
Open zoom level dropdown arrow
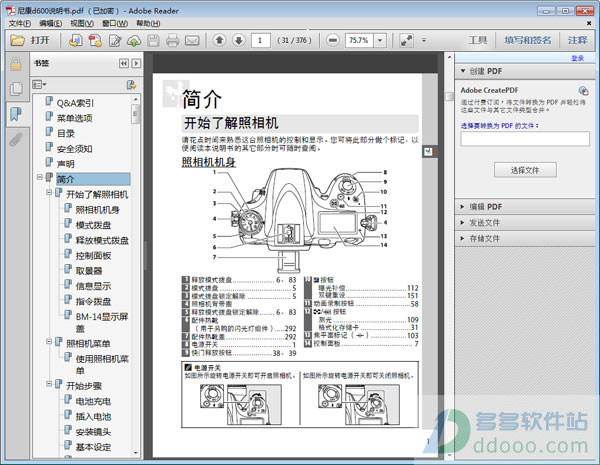click(380, 40)
